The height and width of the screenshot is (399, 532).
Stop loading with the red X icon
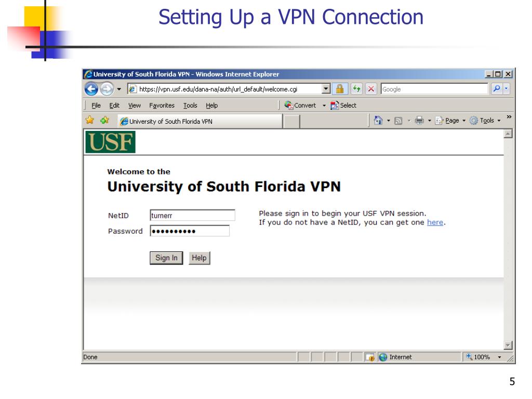(x=371, y=89)
